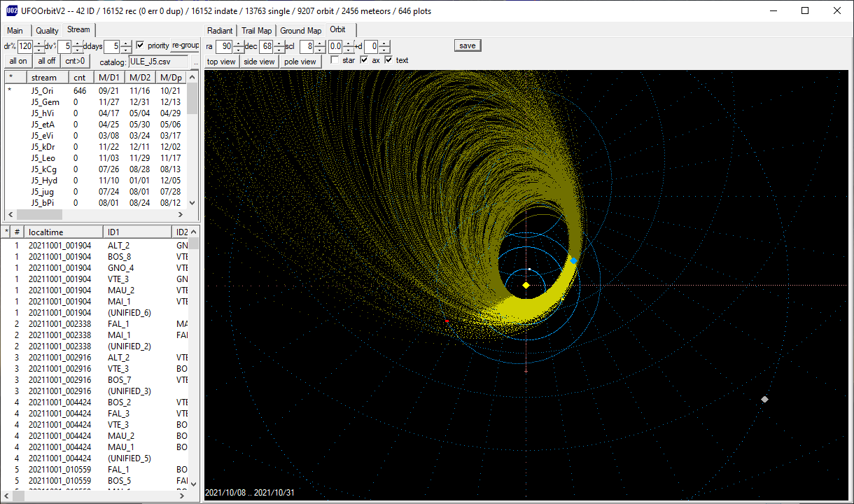The height and width of the screenshot is (504, 854).
Task: Select the side view button
Action: click(259, 62)
